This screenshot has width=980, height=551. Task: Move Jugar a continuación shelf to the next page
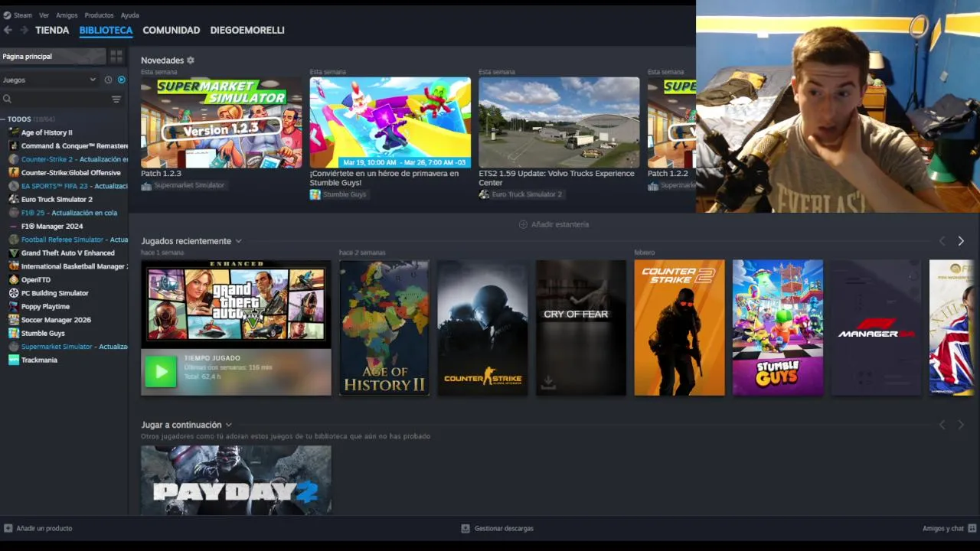point(961,425)
